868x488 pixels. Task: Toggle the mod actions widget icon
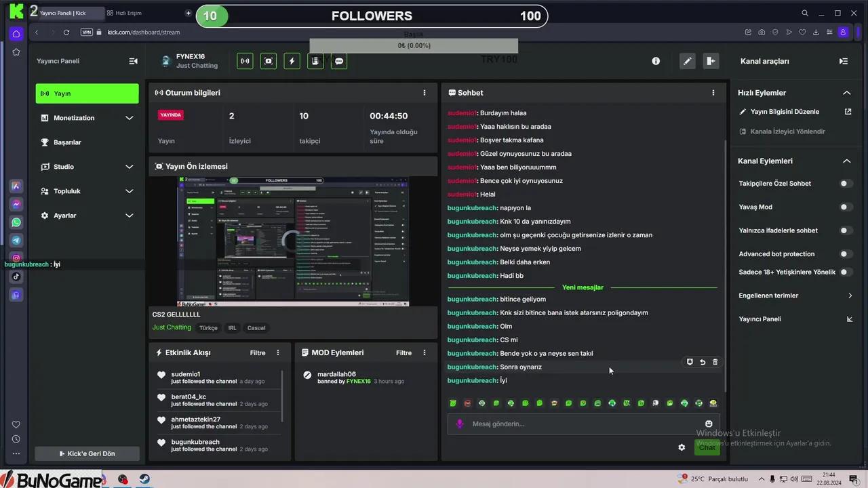(x=315, y=61)
